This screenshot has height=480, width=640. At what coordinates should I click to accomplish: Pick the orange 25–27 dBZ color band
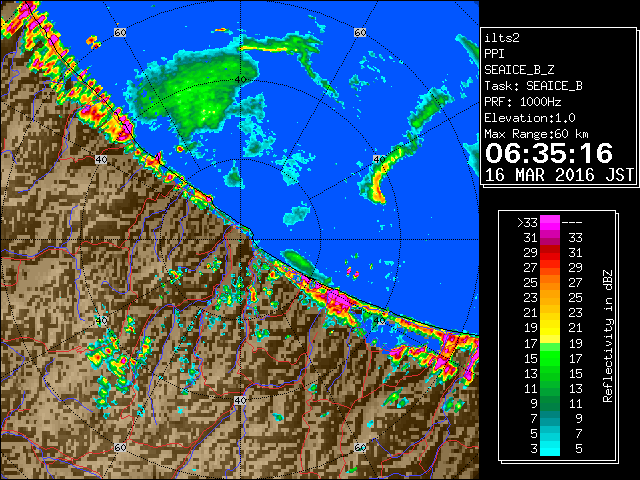[x=550, y=283]
